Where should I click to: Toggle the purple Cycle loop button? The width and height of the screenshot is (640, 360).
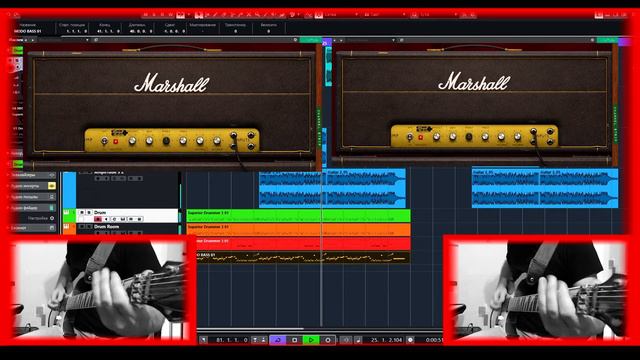click(x=278, y=340)
